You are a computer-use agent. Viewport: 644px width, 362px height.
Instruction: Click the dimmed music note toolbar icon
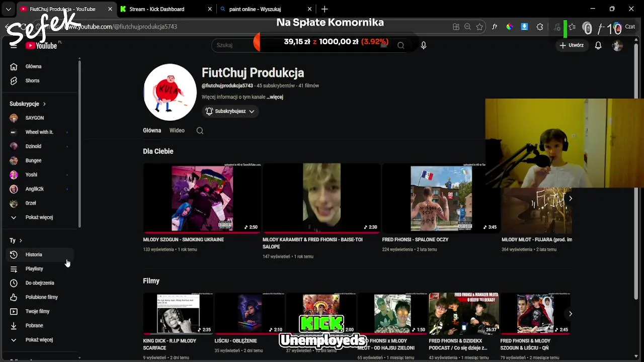pyautogui.click(x=556, y=27)
